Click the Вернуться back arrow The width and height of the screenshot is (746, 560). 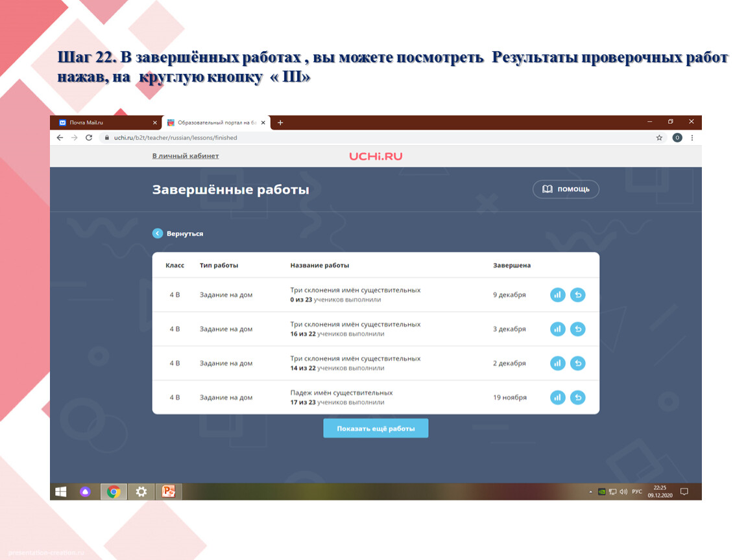click(158, 233)
